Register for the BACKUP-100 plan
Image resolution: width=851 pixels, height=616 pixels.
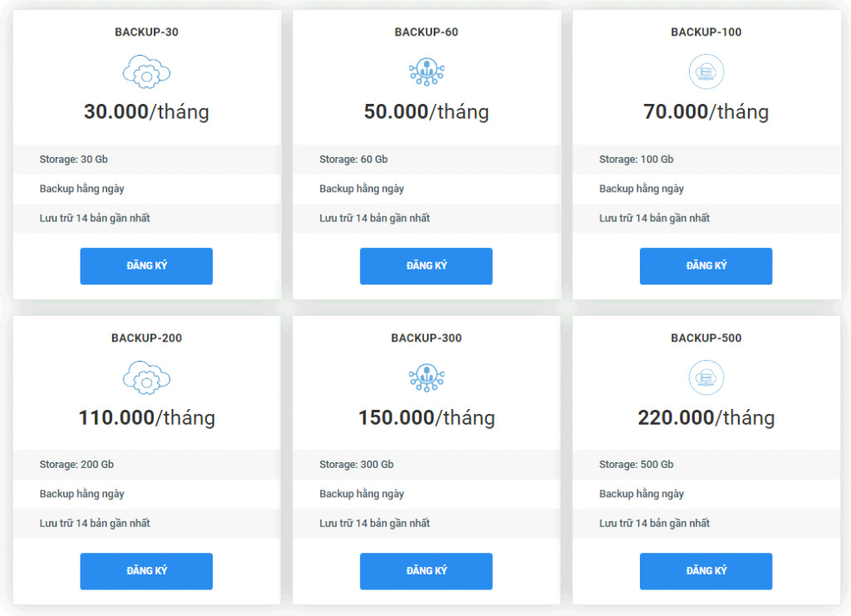click(706, 266)
